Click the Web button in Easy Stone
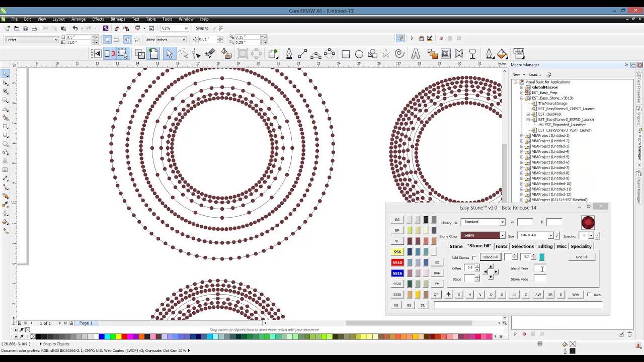Image resolution: width=644 pixels, height=362 pixels. [x=576, y=295]
